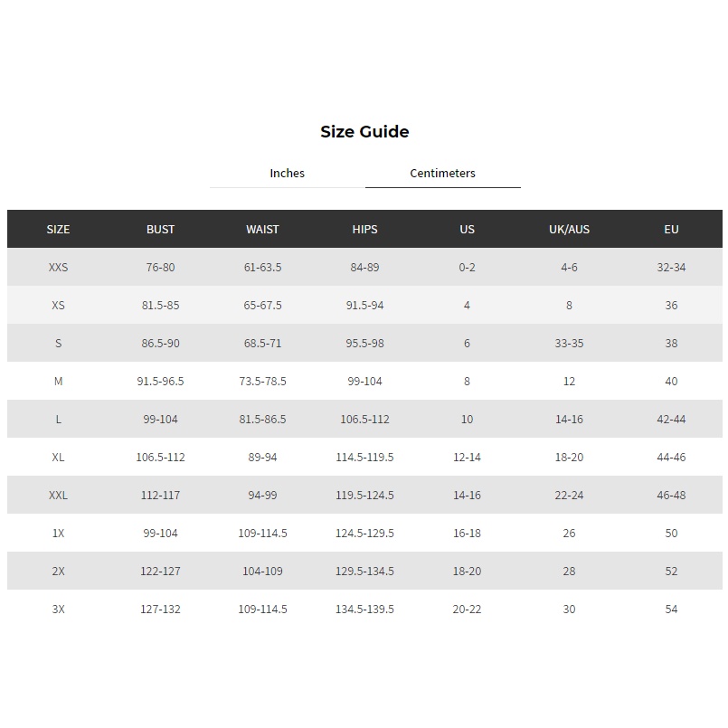This screenshot has height=728, width=728.
Task: Select the Centimeters tab
Action: (x=442, y=173)
